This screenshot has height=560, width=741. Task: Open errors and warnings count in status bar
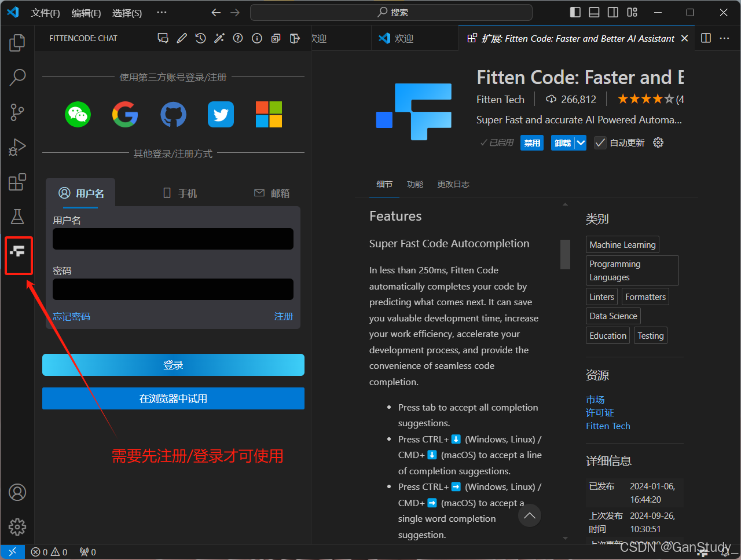point(49,552)
